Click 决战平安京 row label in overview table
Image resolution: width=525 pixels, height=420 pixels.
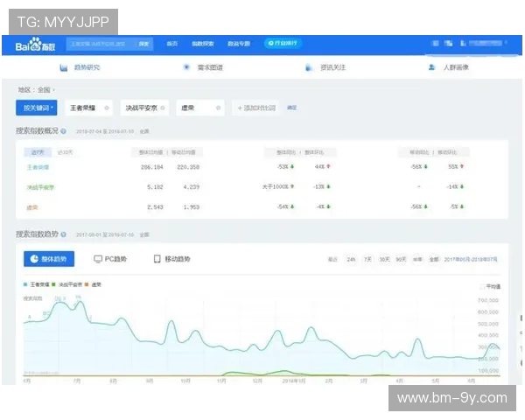tap(40, 187)
